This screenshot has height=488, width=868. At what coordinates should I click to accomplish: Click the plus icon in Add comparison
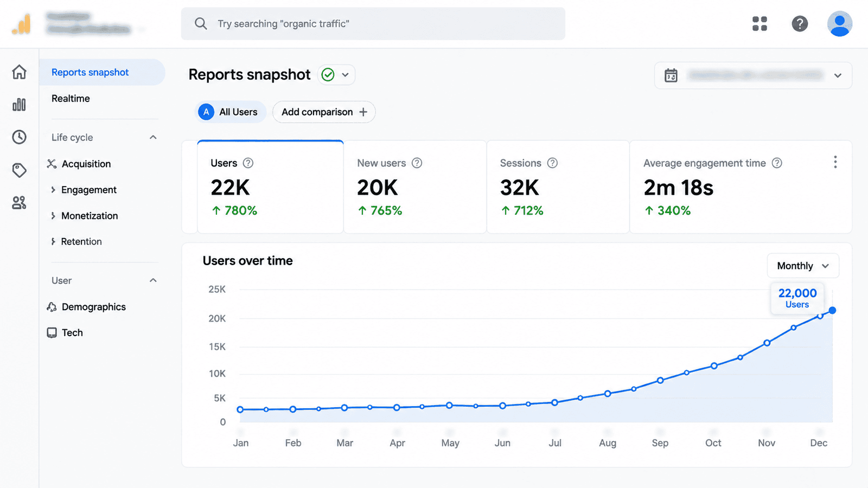363,112
